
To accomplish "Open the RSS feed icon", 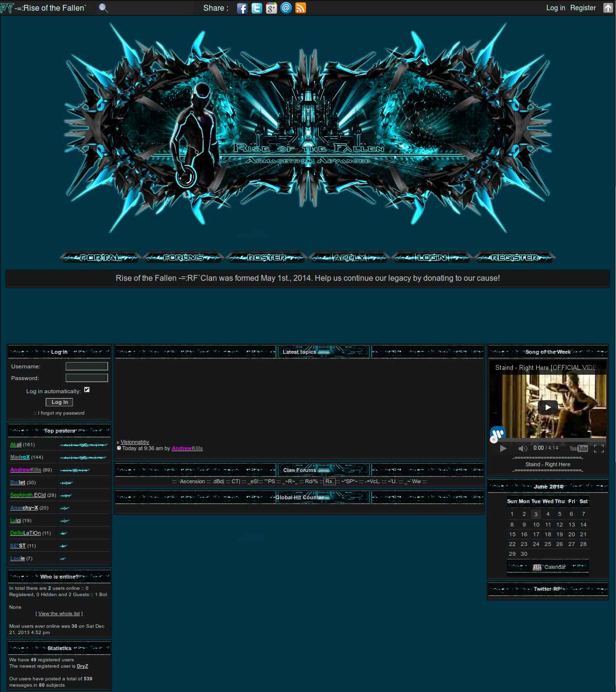I will (x=301, y=8).
